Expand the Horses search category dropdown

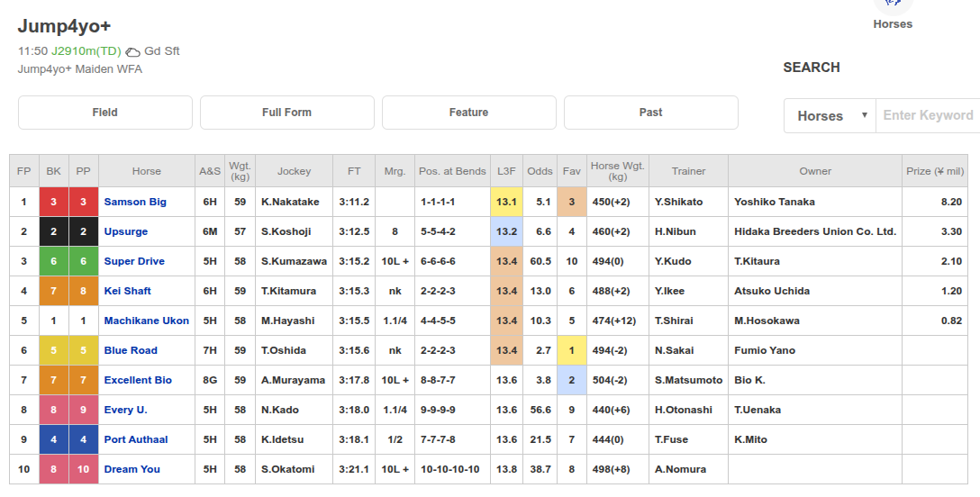(830, 115)
